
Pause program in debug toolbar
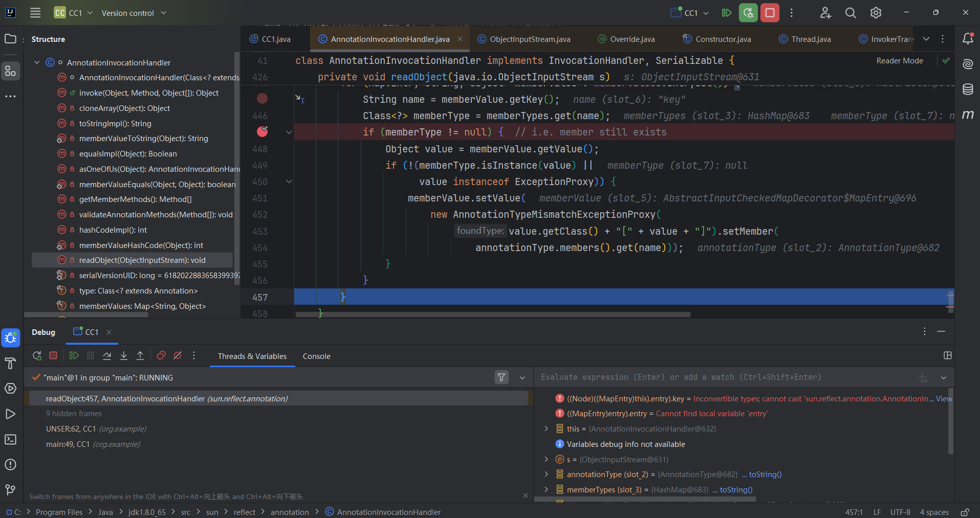tap(91, 356)
